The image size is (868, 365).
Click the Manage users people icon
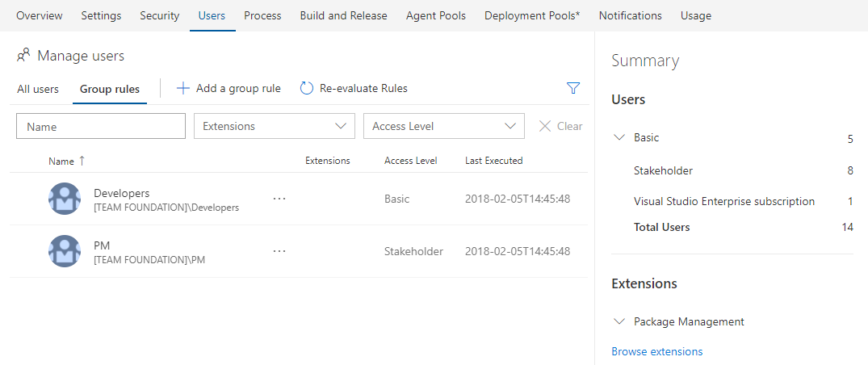coord(23,56)
